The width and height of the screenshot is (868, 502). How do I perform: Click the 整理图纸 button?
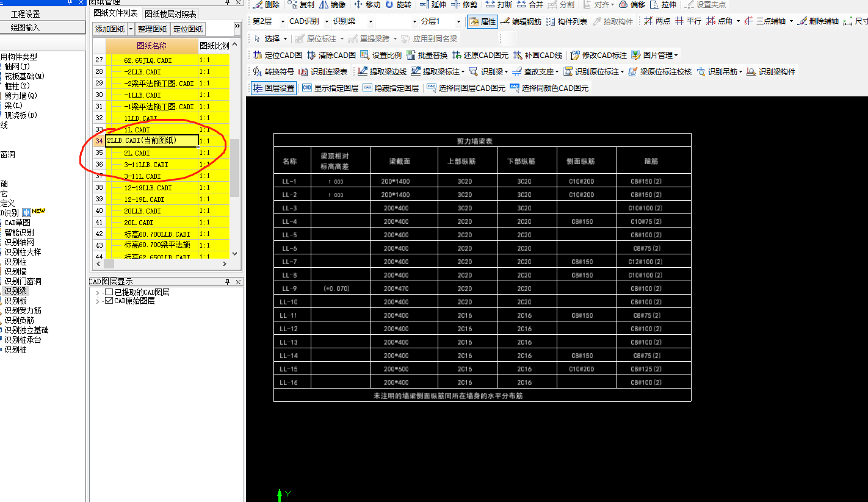[x=153, y=29]
